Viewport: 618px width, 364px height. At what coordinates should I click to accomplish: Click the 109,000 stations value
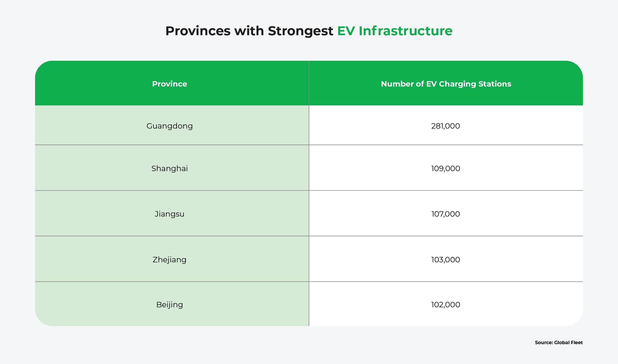coord(445,168)
